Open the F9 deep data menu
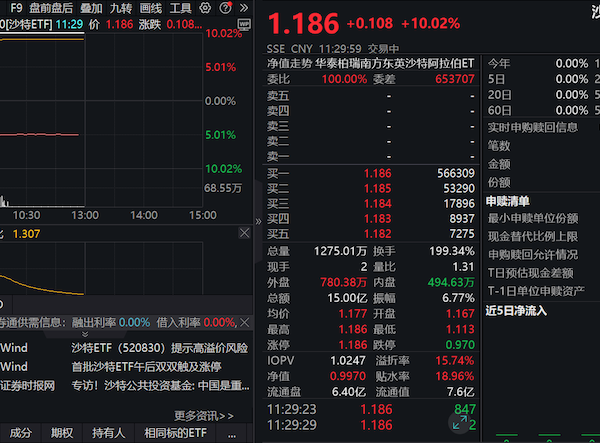 pyautogui.click(x=16, y=8)
